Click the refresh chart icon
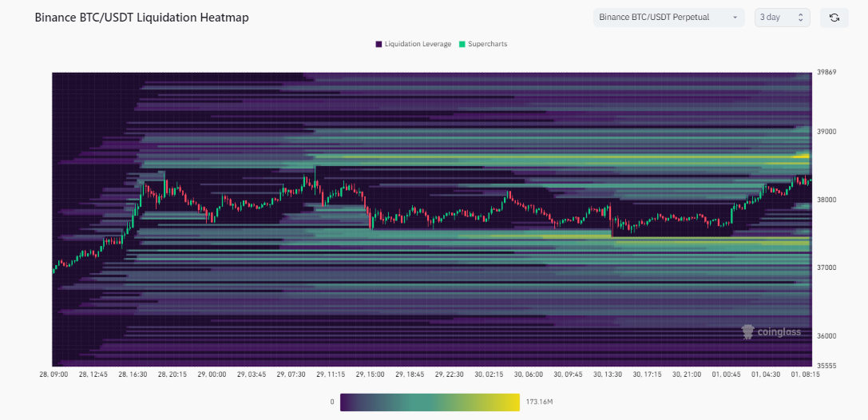The image size is (868, 420). click(834, 18)
